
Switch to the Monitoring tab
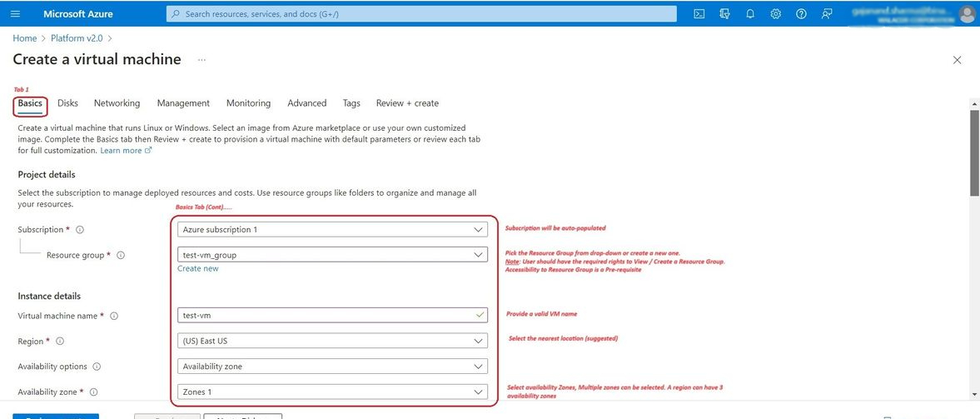248,103
